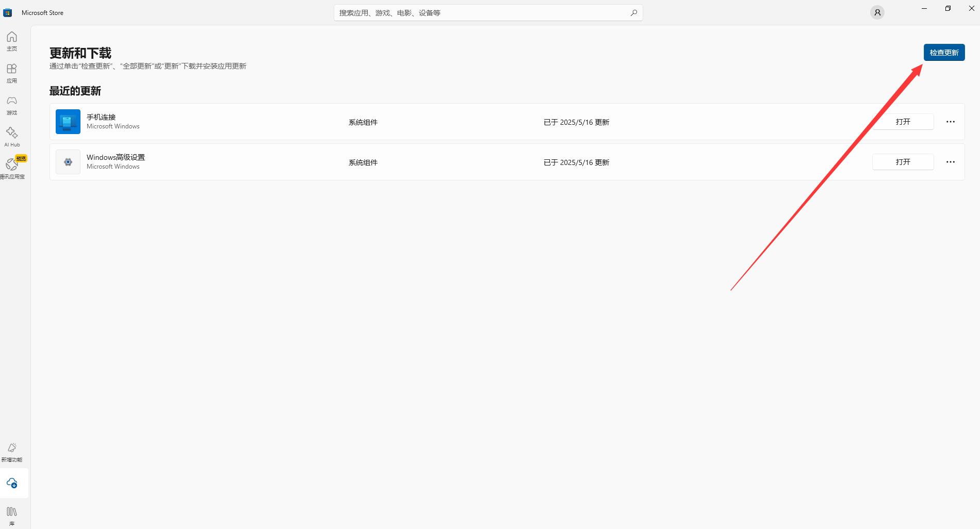Viewport: 980px width, 529px height.
Task: Click the 更新和下载 page title
Action: 80,53
